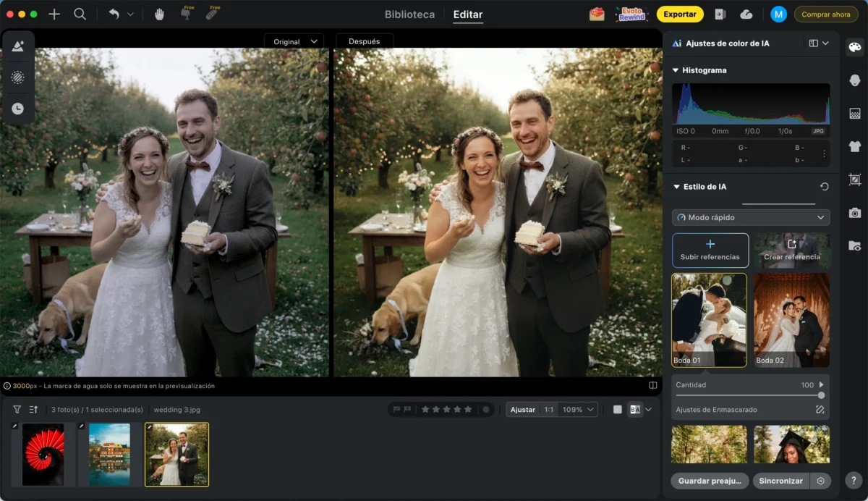The image size is (868, 501).
Task: Toggle before/after compare view button
Action: 635,410
